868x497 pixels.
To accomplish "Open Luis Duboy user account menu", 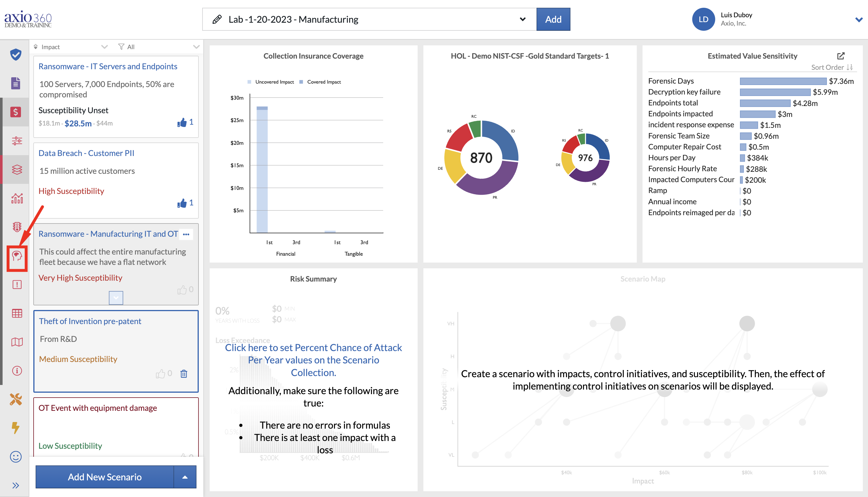I will (859, 20).
